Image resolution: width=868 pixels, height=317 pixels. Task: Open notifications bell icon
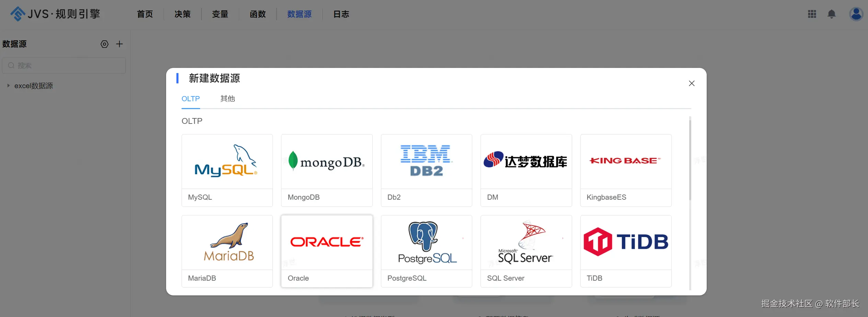pyautogui.click(x=831, y=14)
